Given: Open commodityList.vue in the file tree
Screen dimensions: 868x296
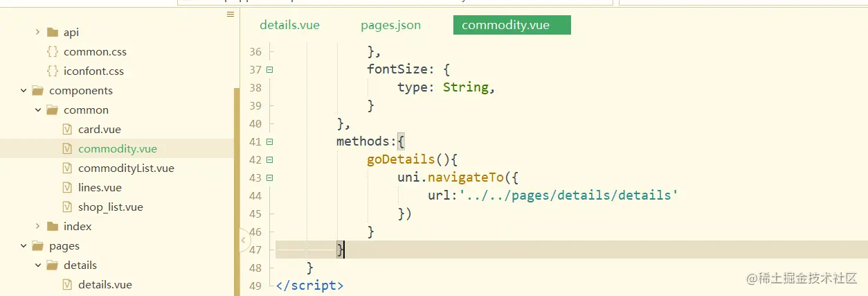Looking at the screenshot, I should point(126,168).
